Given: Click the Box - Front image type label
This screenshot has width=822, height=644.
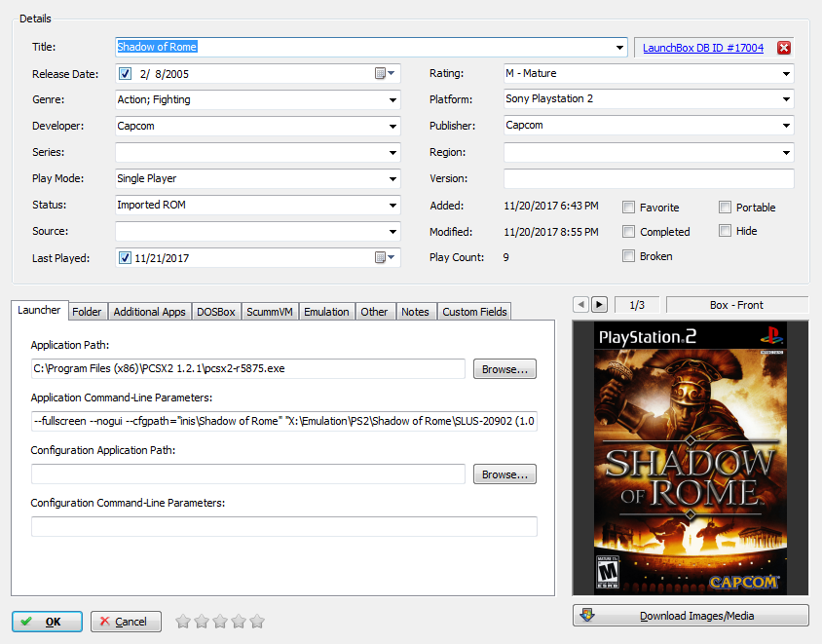Looking at the screenshot, I should (x=737, y=305).
